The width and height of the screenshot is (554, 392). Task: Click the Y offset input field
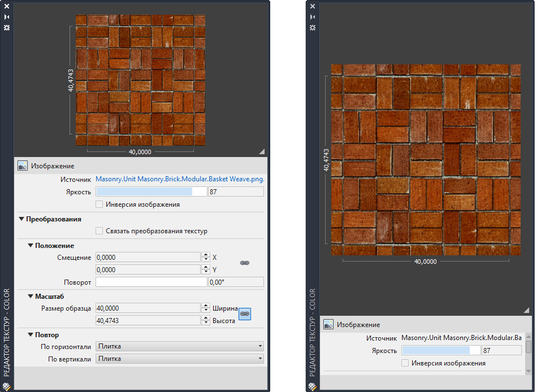148,269
